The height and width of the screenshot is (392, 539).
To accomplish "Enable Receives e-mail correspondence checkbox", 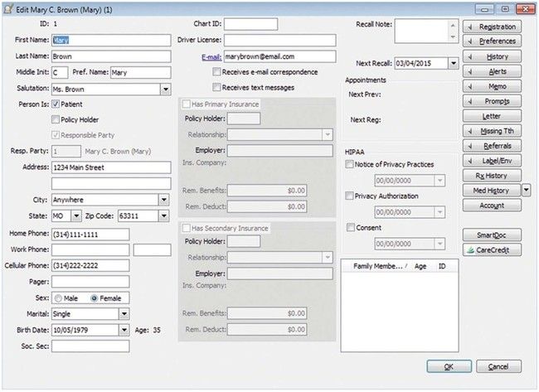I will coord(217,73).
